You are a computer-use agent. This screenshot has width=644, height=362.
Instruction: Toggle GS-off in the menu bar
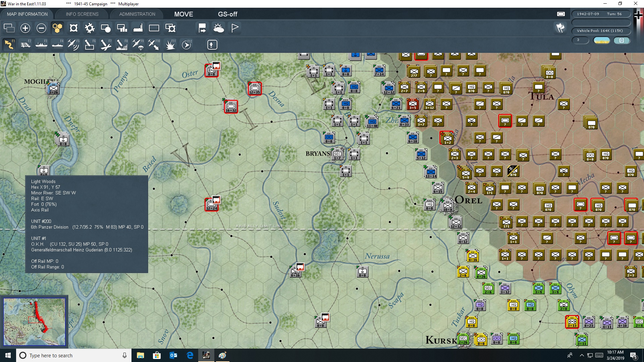point(228,14)
